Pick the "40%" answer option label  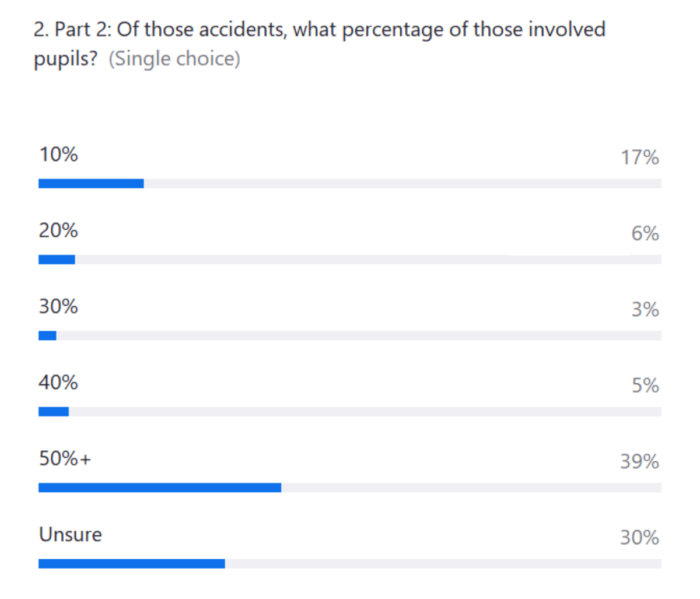(x=58, y=383)
